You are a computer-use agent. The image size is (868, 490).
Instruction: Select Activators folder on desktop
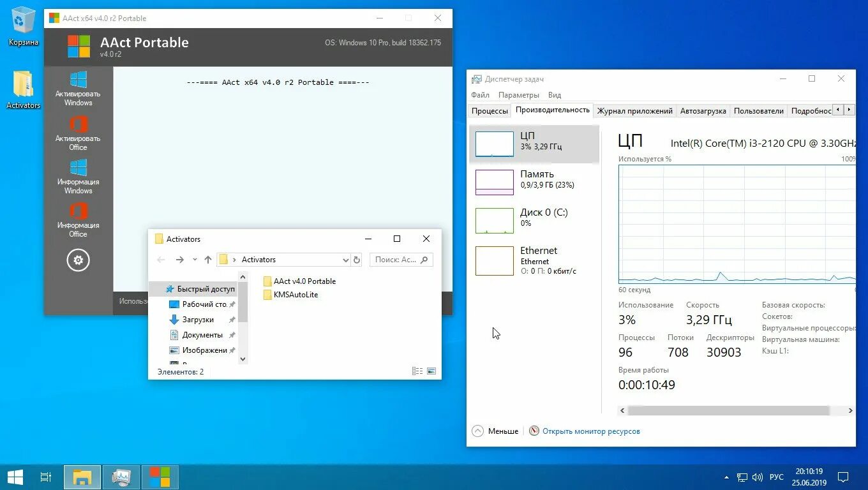click(24, 90)
